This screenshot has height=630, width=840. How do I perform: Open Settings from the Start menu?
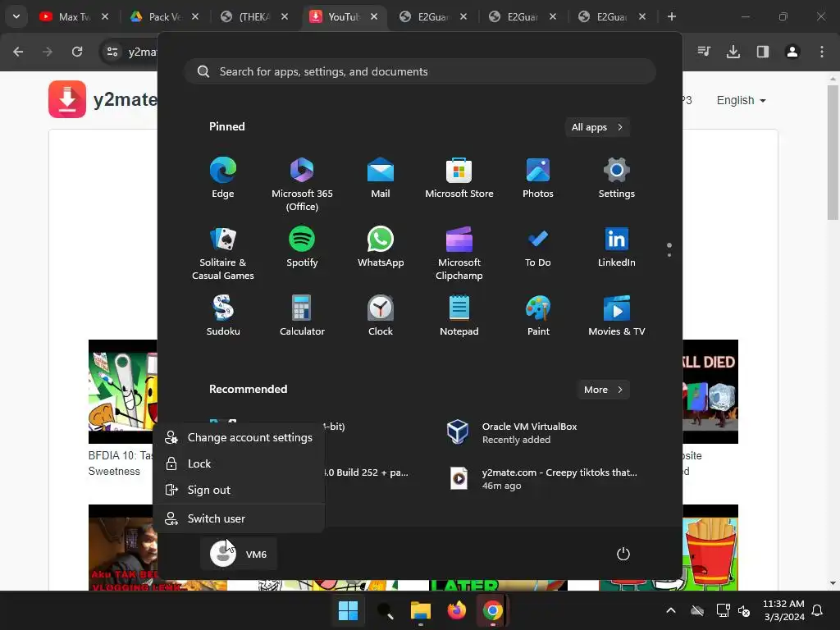click(617, 178)
